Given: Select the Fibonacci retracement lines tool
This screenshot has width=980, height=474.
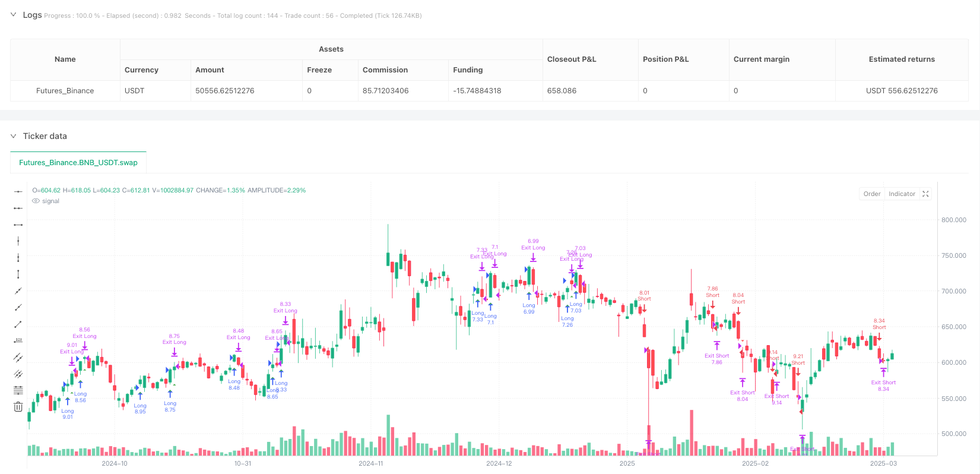Looking at the screenshot, I should (x=18, y=390).
